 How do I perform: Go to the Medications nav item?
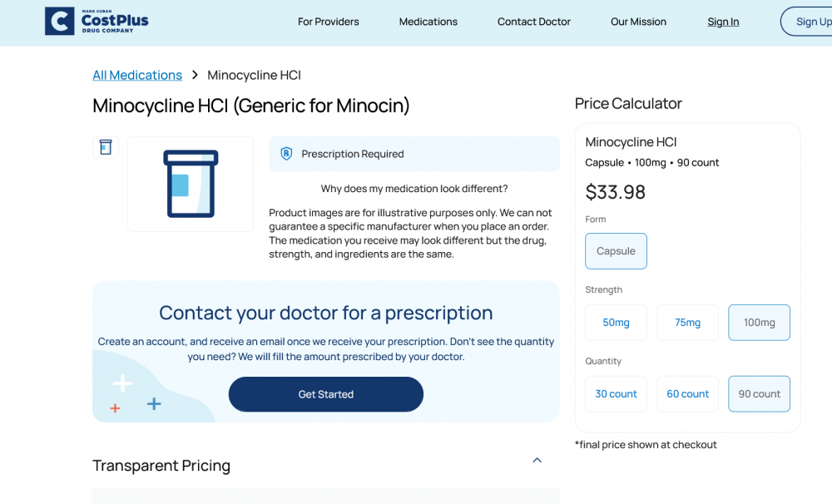click(428, 22)
